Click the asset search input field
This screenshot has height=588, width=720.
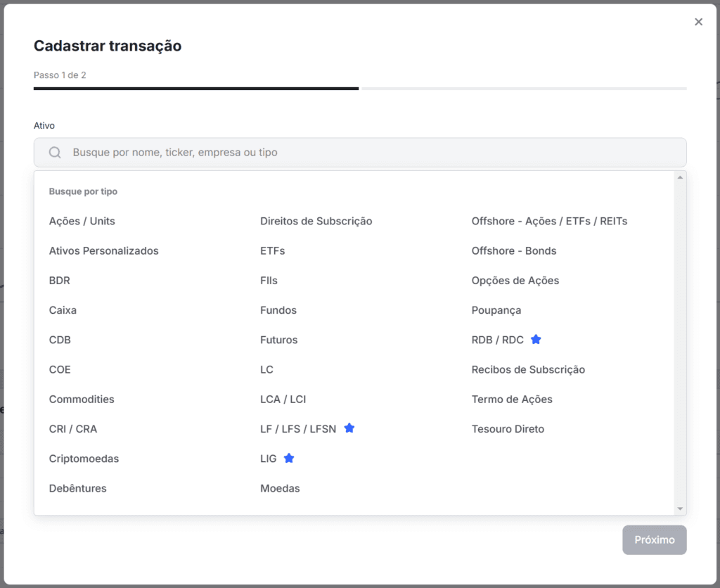tap(373, 153)
